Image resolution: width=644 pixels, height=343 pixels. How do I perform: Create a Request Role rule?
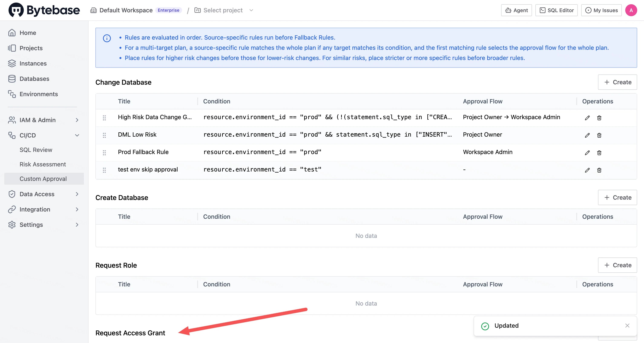pyautogui.click(x=617, y=265)
